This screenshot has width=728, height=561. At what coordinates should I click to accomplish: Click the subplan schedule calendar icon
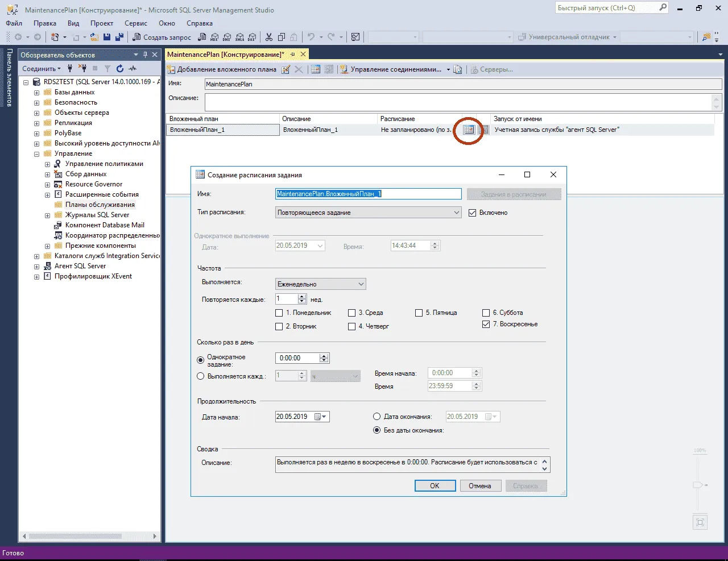click(x=469, y=130)
